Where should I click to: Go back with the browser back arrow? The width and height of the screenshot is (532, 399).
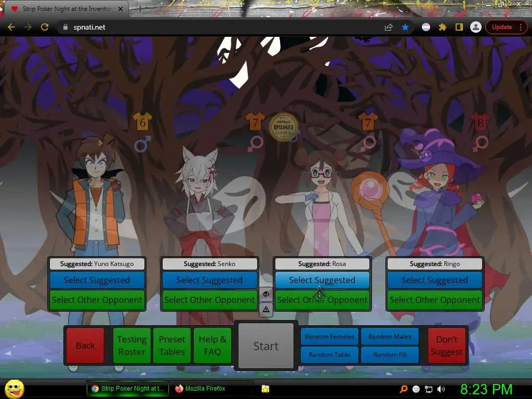pyautogui.click(x=11, y=27)
